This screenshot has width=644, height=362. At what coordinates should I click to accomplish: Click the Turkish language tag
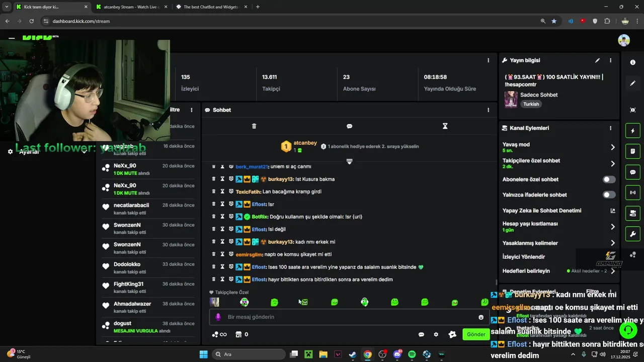tap(531, 104)
